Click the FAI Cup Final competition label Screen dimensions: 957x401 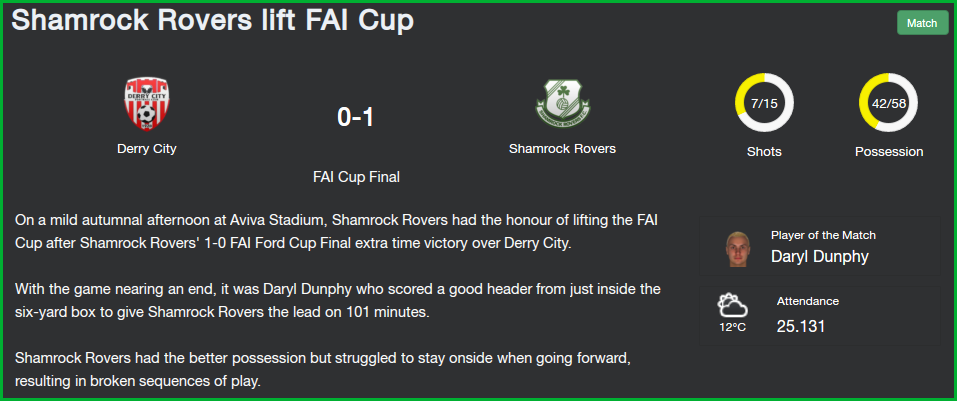tap(356, 177)
